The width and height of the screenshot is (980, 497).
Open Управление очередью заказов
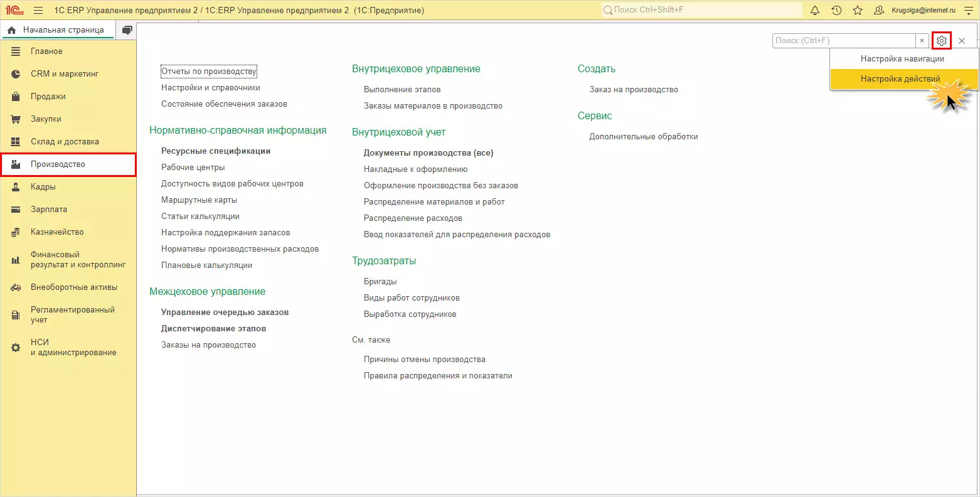(x=225, y=313)
